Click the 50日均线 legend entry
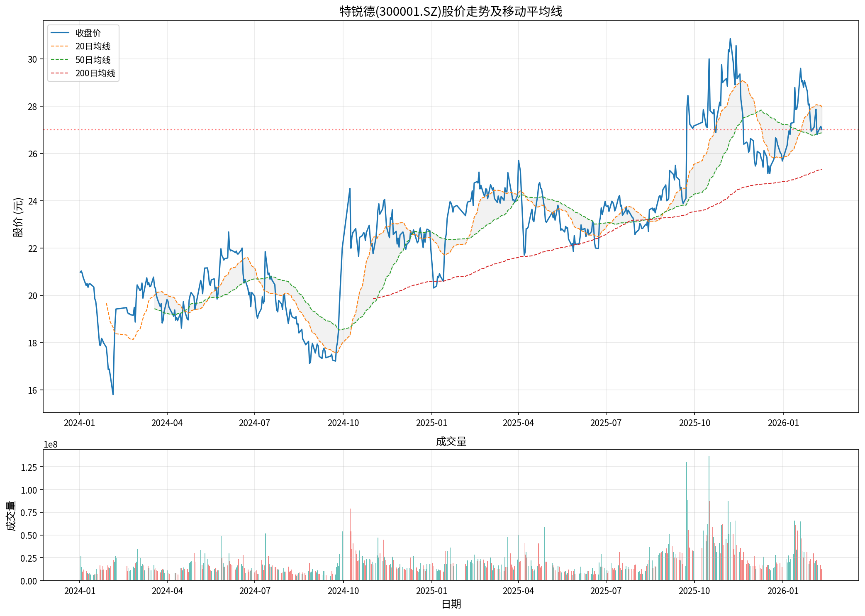Image resolution: width=865 pixels, height=616 pixels. click(93, 60)
